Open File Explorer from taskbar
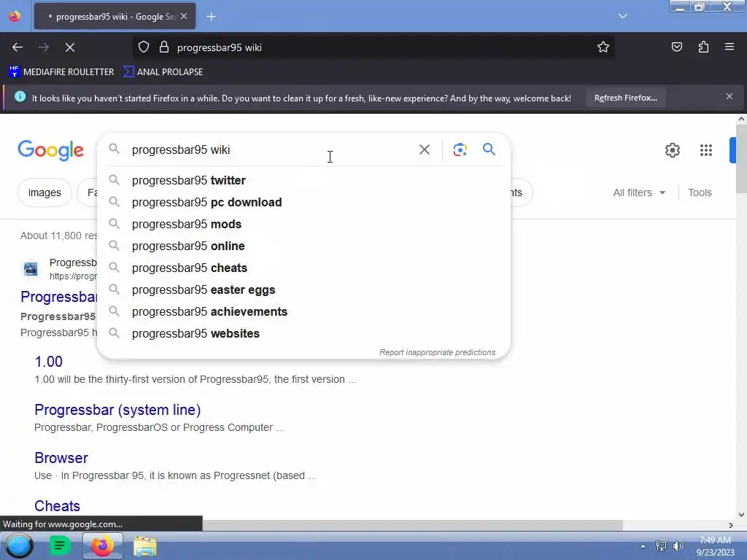This screenshot has width=747, height=560. pos(145,546)
